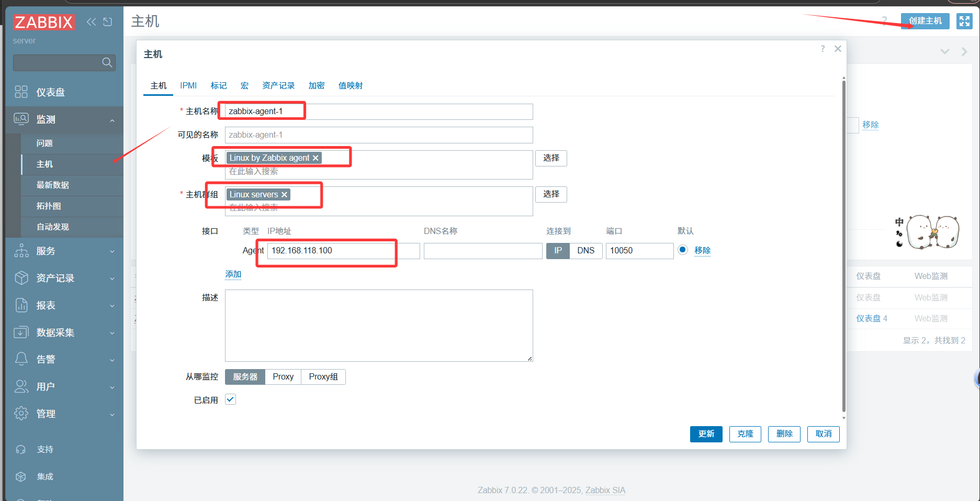Select DNS as connect-to option
This screenshot has height=501, width=980.
coord(585,251)
